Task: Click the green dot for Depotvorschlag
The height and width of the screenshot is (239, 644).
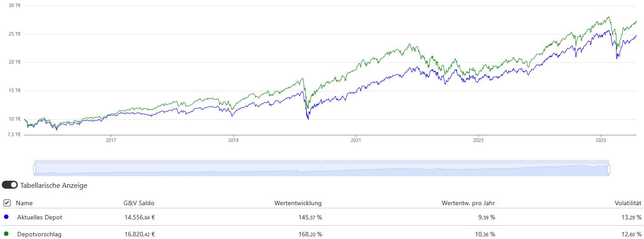Action: point(6,234)
